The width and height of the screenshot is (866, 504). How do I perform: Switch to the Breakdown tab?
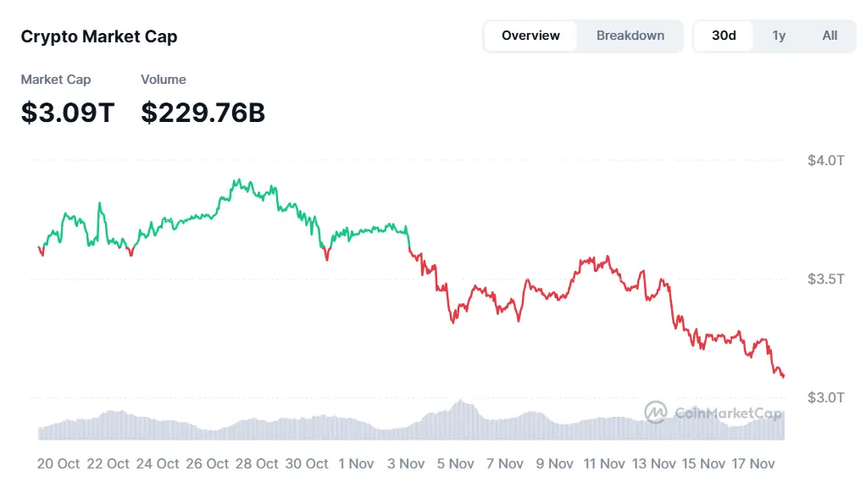(630, 36)
